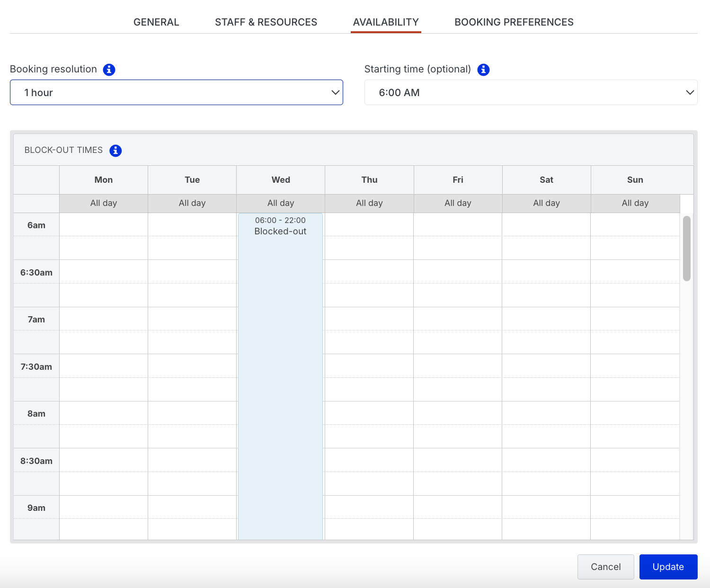Expand the Starting time dropdown

pyautogui.click(x=531, y=92)
